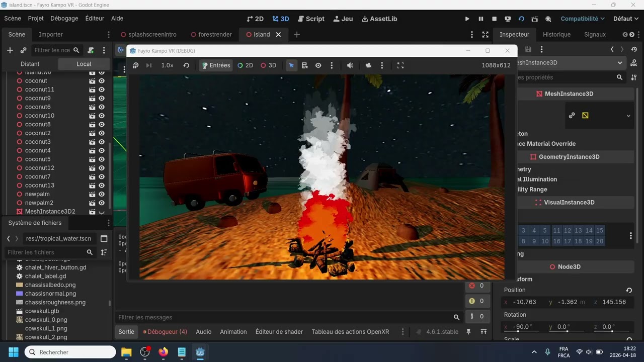Open add new scene tab plus button
The width and height of the screenshot is (644, 362).
297,35
